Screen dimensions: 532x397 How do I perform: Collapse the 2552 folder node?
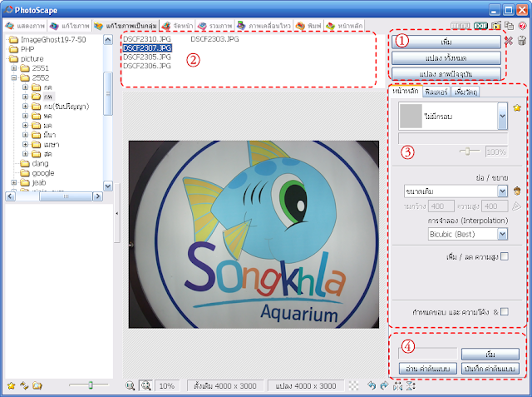click(x=14, y=77)
